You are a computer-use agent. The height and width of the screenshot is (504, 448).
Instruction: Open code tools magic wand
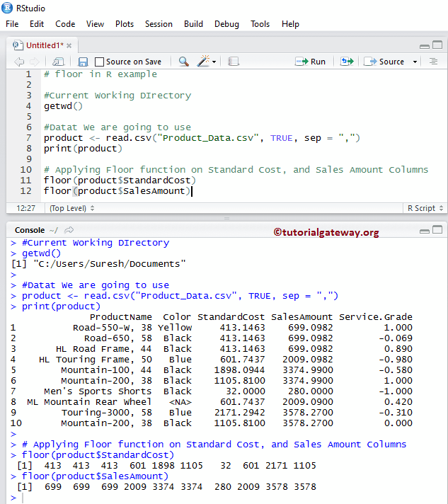[203, 61]
